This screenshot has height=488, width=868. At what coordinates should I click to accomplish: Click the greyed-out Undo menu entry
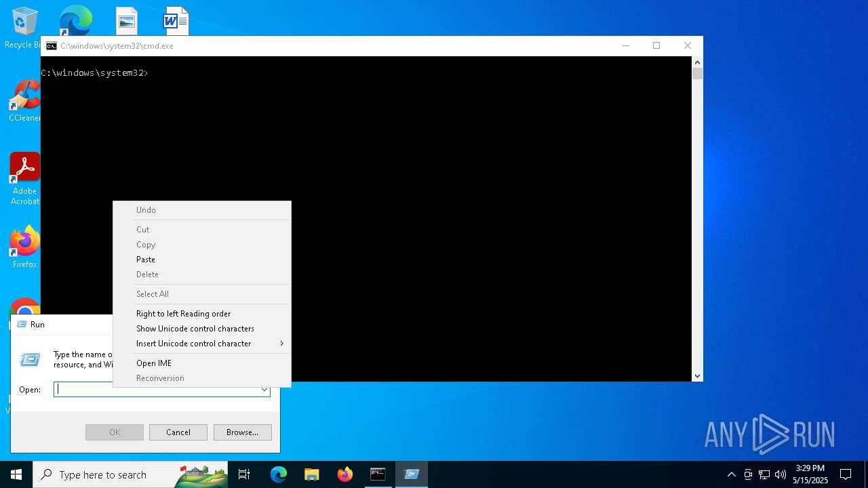click(202, 210)
